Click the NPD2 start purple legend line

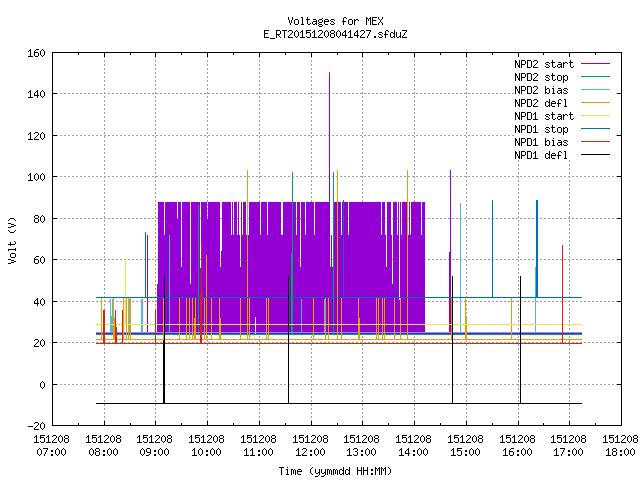[595, 64]
